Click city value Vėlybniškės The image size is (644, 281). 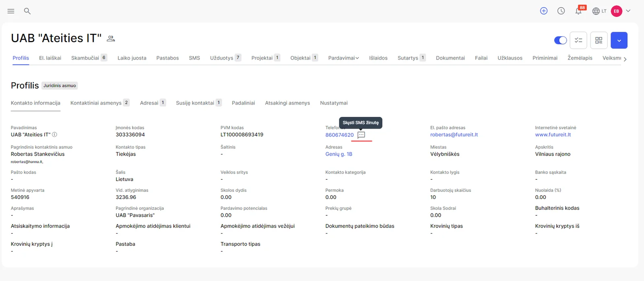coord(445,154)
